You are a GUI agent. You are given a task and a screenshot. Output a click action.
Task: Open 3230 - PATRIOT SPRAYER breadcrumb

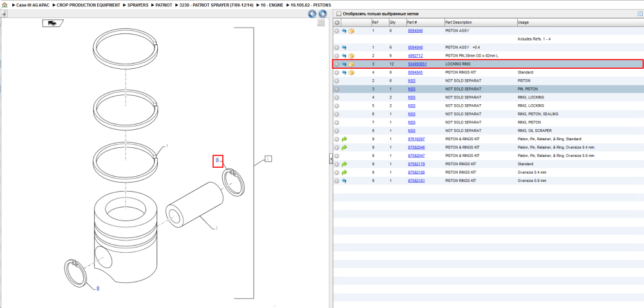coord(216,5)
